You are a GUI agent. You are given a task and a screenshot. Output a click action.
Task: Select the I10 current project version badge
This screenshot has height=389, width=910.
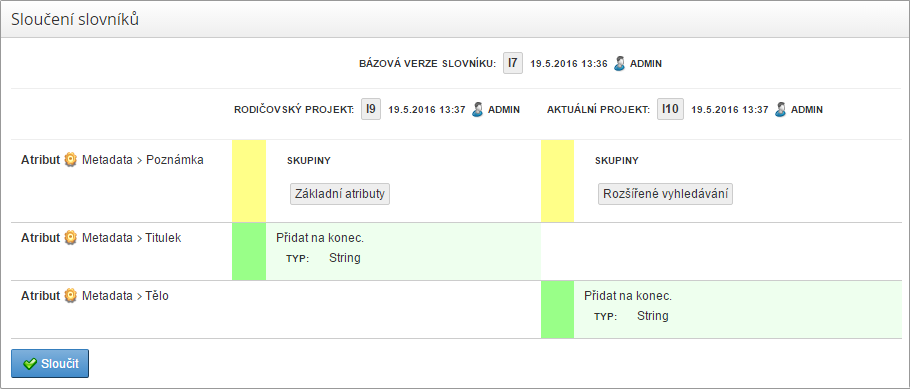pos(670,109)
